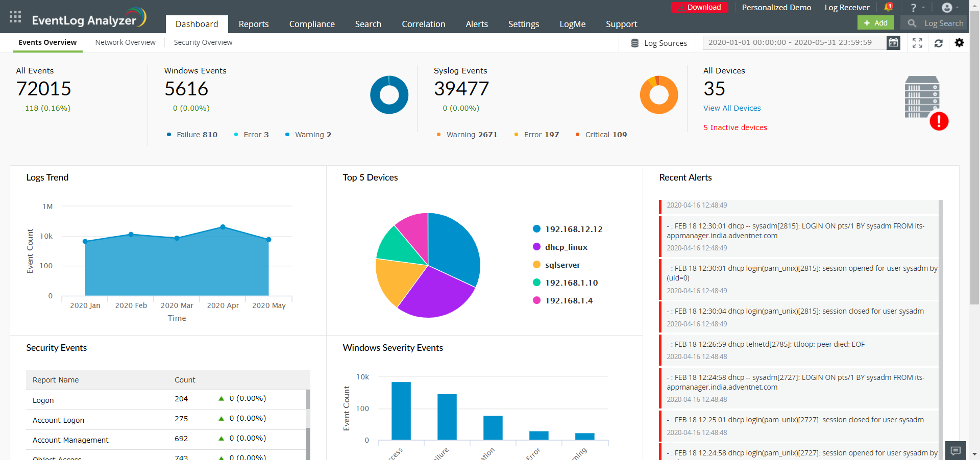Click the notification bell icon
980x460 pixels.
888,7
